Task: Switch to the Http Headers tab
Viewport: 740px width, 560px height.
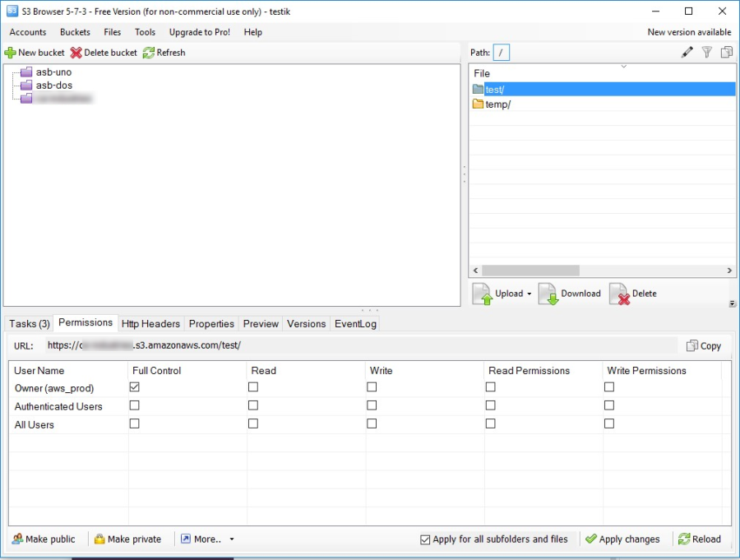Action: click(x=150, y=323)
